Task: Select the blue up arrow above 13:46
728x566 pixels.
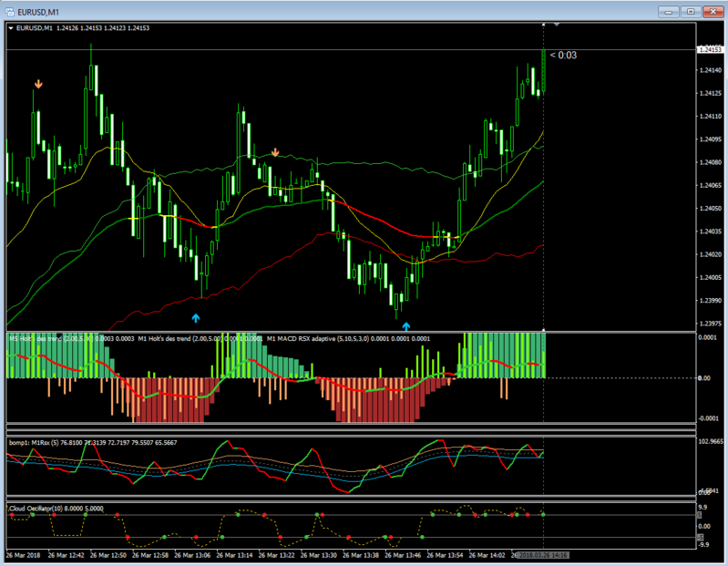Action: click(x=406, y=326)
